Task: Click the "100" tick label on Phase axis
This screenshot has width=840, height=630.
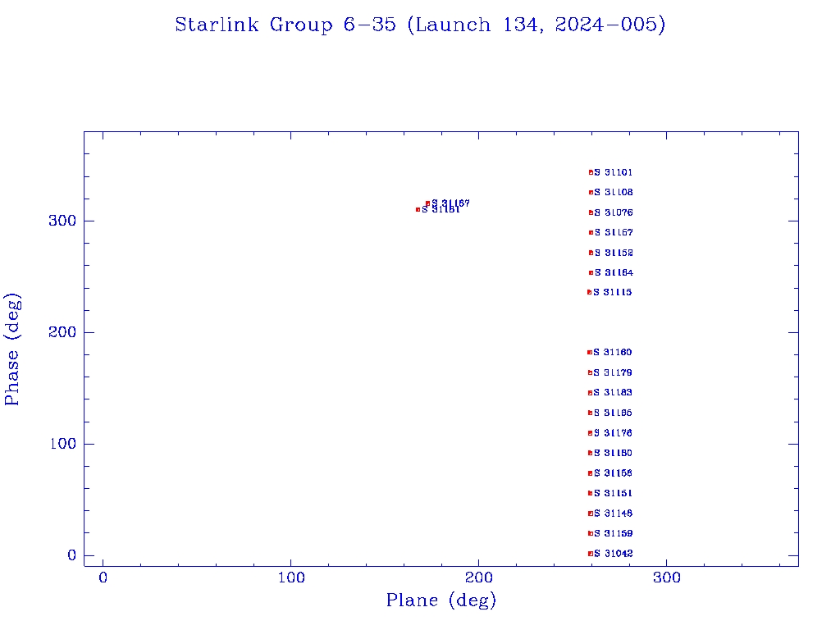Action: pos(62,444)
